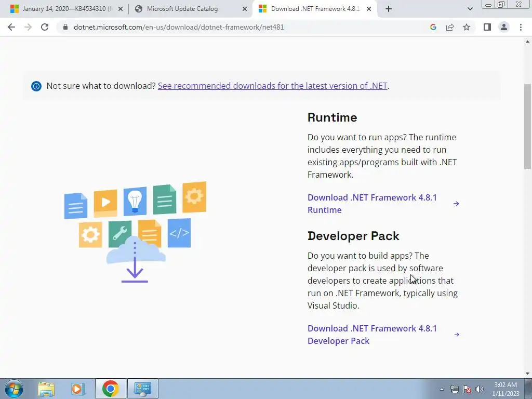Open the Chrome profile avatar
The image size is (532, 399).
(x=504, y=27)
